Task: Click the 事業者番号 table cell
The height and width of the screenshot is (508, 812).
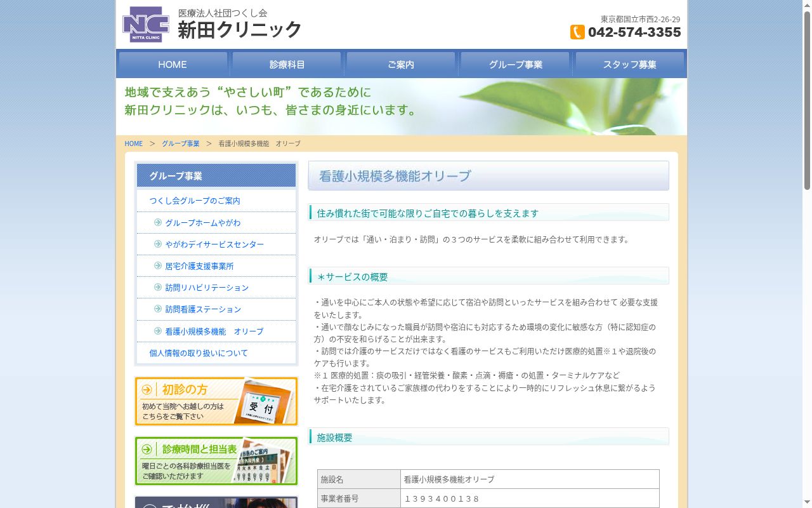Action: click(x=359, y=498)
